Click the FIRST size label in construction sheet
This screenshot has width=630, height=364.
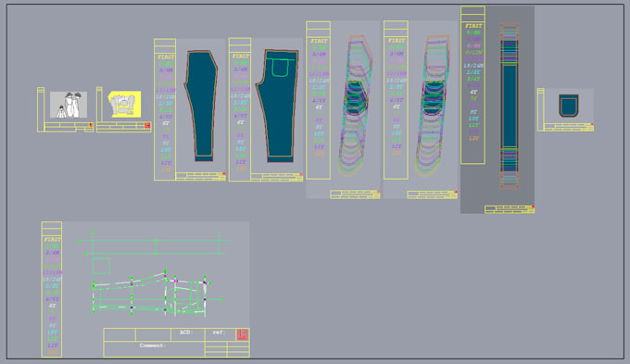53,240
